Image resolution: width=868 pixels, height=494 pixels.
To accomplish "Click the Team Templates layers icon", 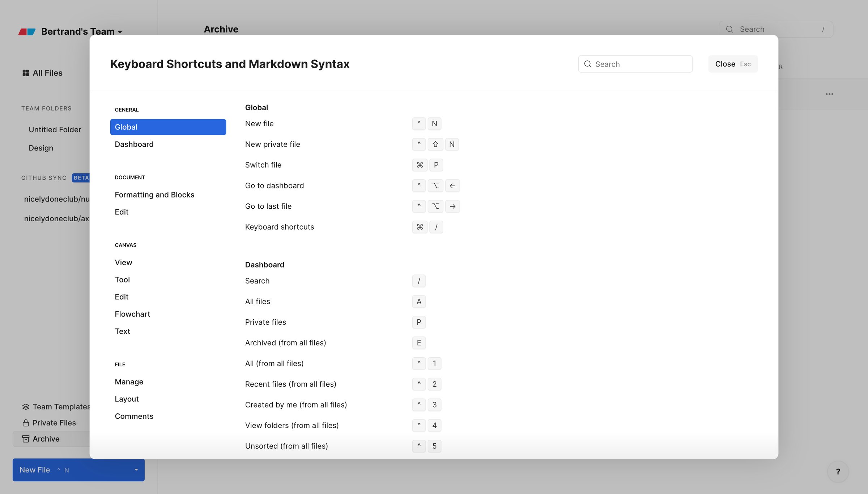I will click(x=26, y=407).
